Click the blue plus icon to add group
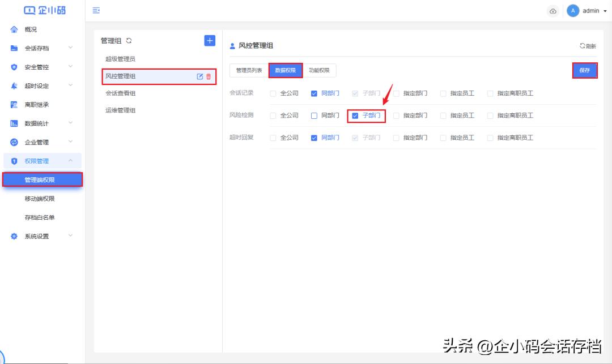612x364 pixels. [x=209, y=40]
